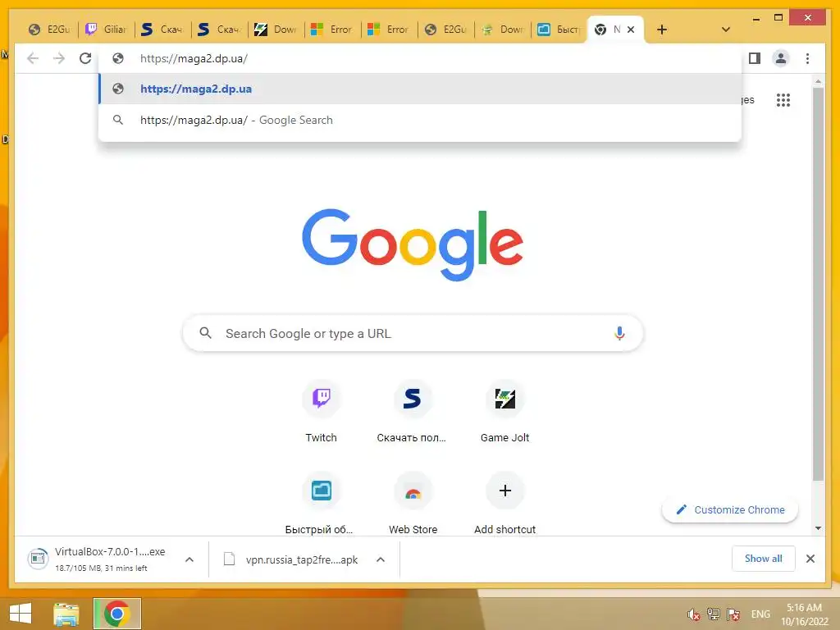Reload the current page
Image resolution: width=840 pixels, height=630 pixels.
[85, 58]
